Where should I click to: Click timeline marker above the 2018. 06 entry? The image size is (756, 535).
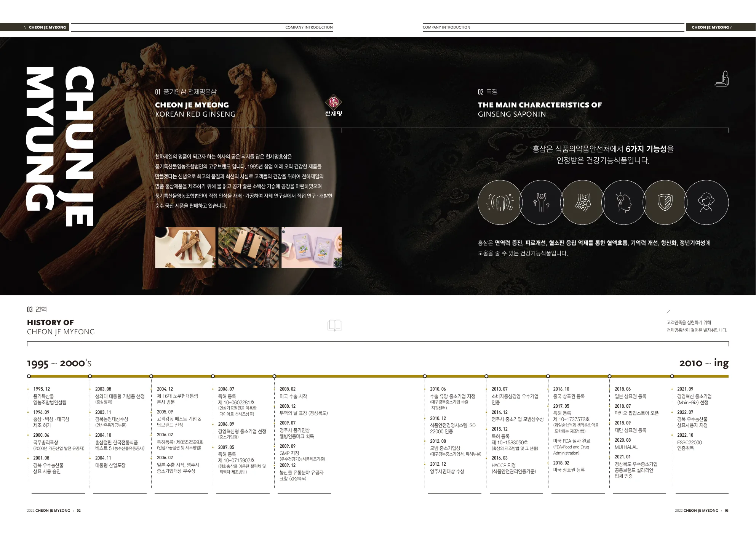(609, 376)
